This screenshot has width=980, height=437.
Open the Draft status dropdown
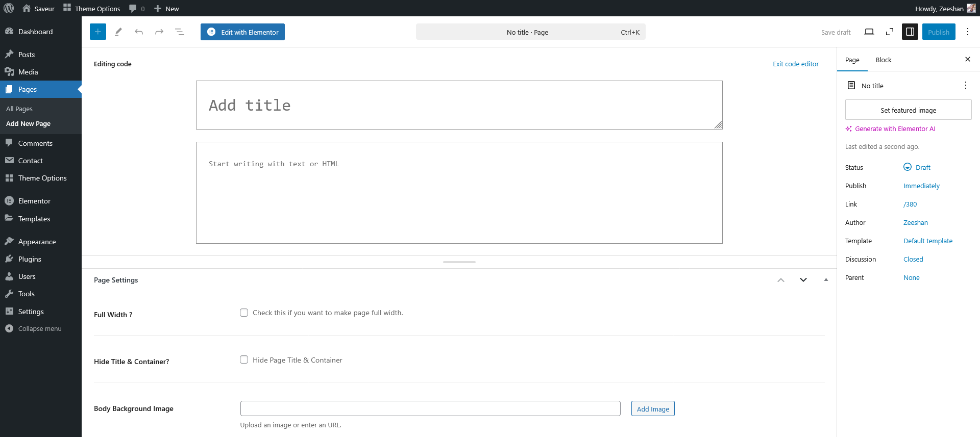pos(922,167)
